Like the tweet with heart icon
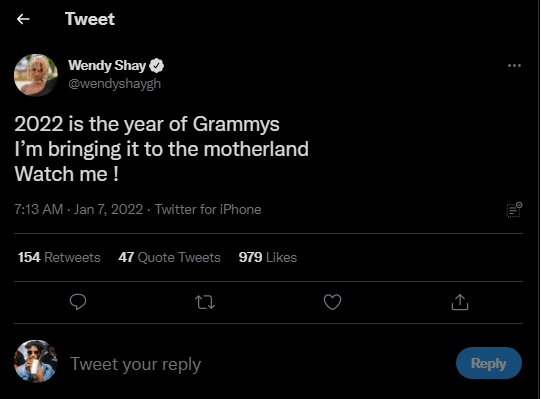541x399 pixels. (x=332, y=302)
